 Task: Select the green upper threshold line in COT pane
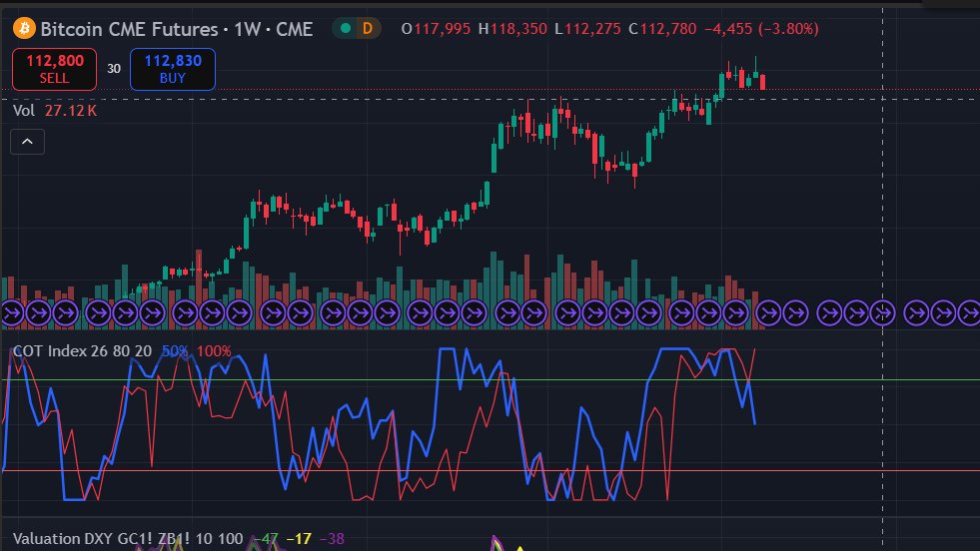tap(490, 380)
